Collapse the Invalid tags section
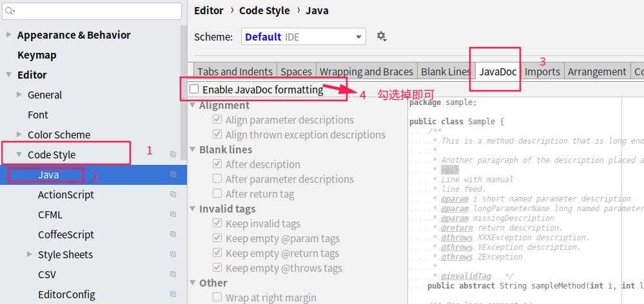644x304 pixels. click(x=193, y=209)
